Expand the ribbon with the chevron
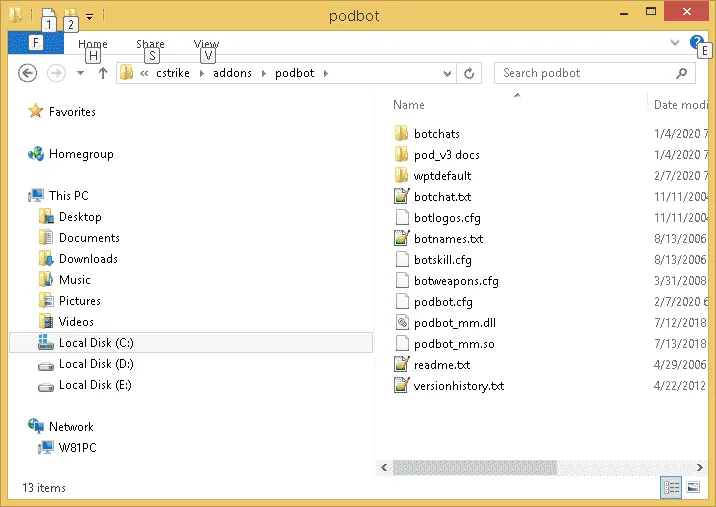Image resolution: width=716 pixels, height=507 pixels. (674, 42)
